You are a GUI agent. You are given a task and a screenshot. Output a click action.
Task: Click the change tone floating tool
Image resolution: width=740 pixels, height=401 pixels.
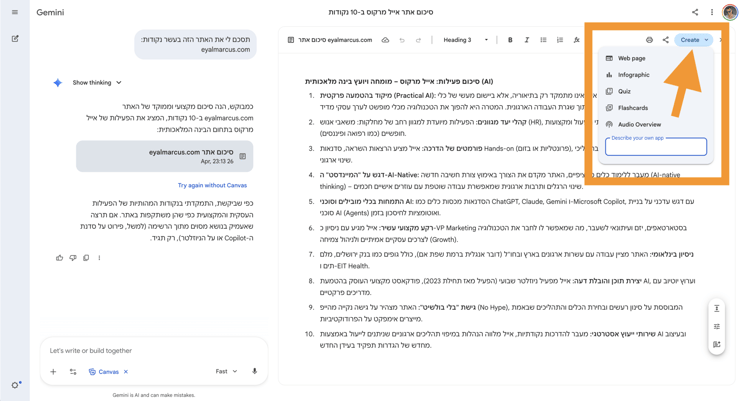(716, 326)
